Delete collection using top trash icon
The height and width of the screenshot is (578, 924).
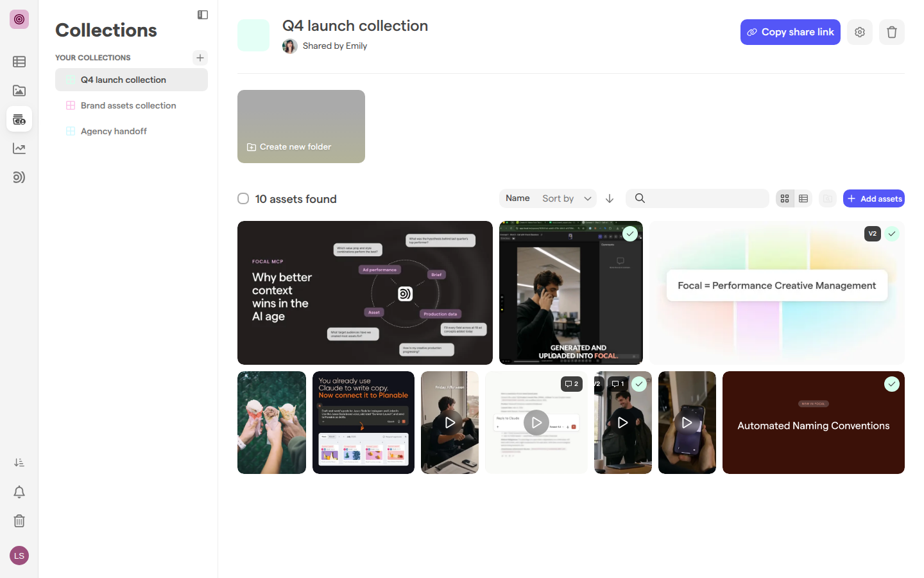pos(892,32)
